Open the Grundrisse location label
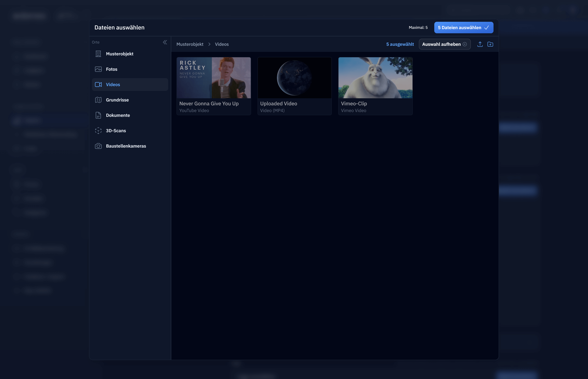 point(117,100)
